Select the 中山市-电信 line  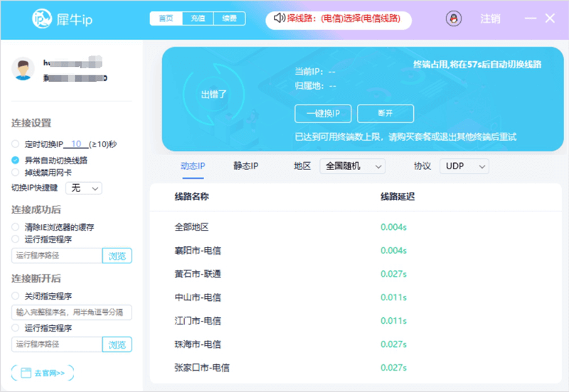tap(356, 297)
